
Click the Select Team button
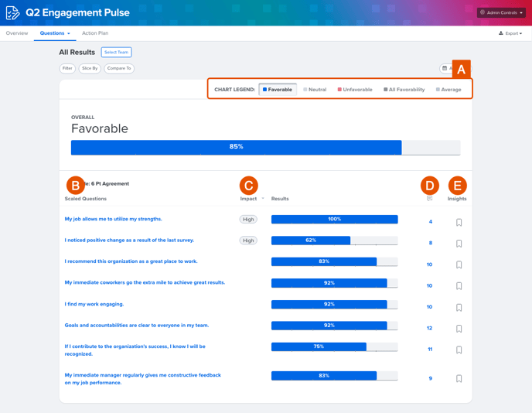click(x=116, y=53)
